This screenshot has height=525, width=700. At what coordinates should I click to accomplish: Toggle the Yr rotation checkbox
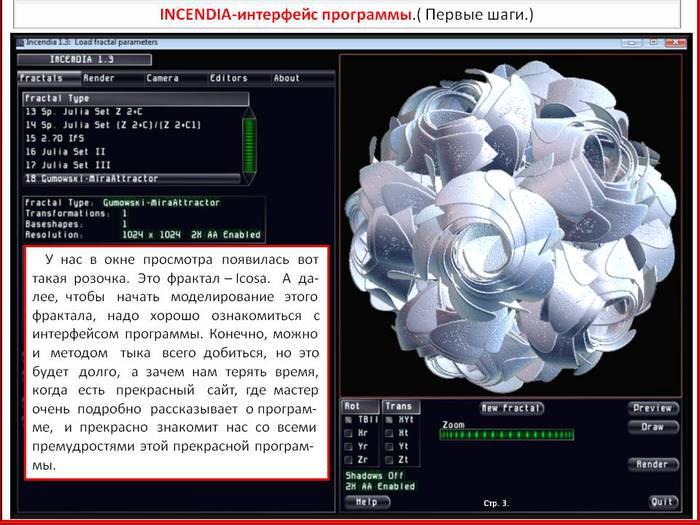349,446
